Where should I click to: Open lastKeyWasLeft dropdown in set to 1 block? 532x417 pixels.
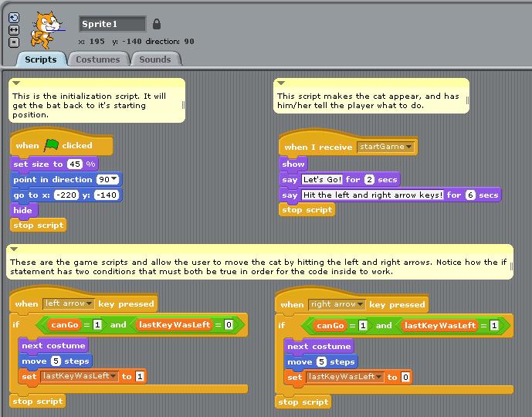pos(80,376)
